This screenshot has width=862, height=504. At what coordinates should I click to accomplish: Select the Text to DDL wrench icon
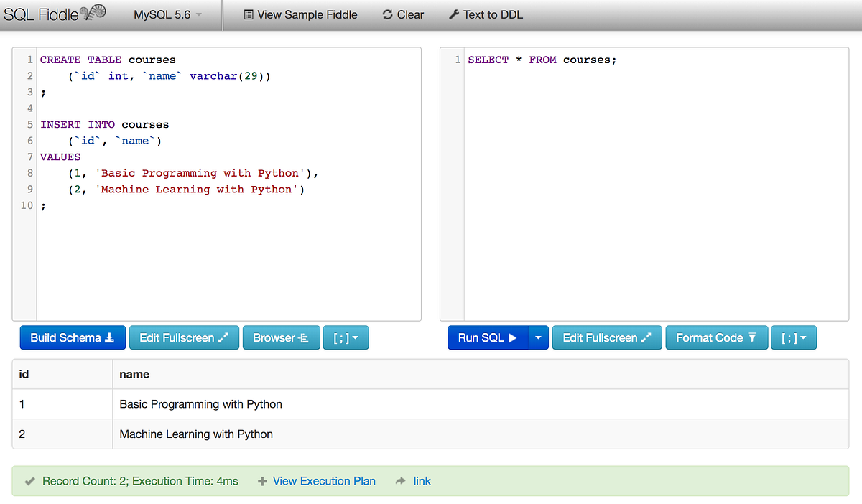click(454, 14)
